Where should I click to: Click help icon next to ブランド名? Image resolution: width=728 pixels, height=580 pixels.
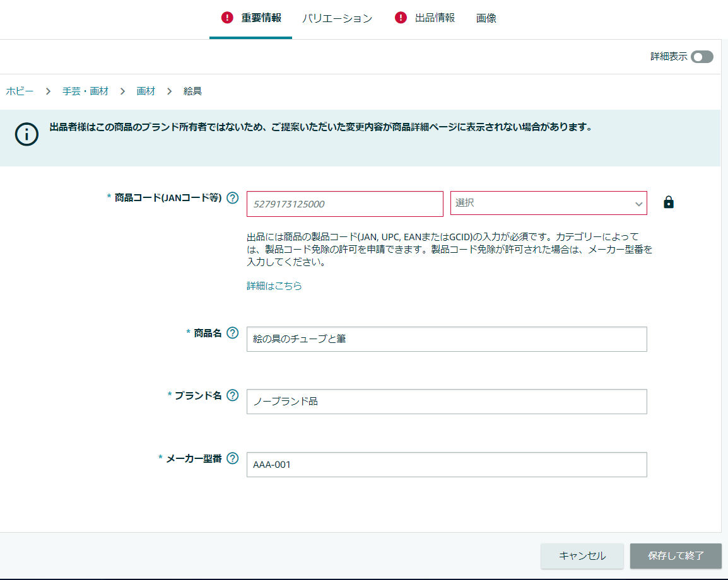pyautogui.click(x=233, y=395)
